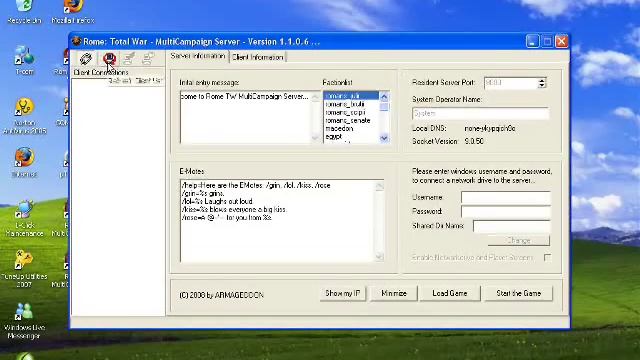Focus the Shared Dir Name field
The width and height of the screenshot is (640, 360).
coord(512,226)
